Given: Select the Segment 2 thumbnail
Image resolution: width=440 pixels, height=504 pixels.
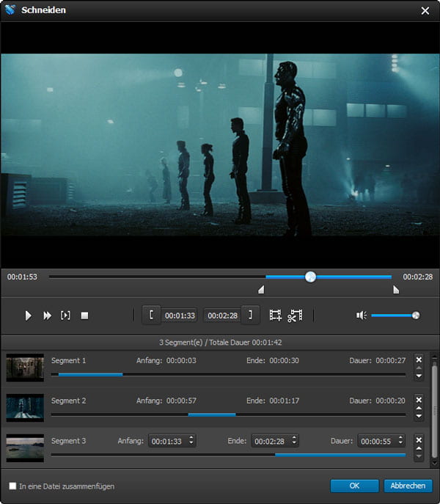Looking at the screenshot, I should pyautogui.click(x=25, y=407).
